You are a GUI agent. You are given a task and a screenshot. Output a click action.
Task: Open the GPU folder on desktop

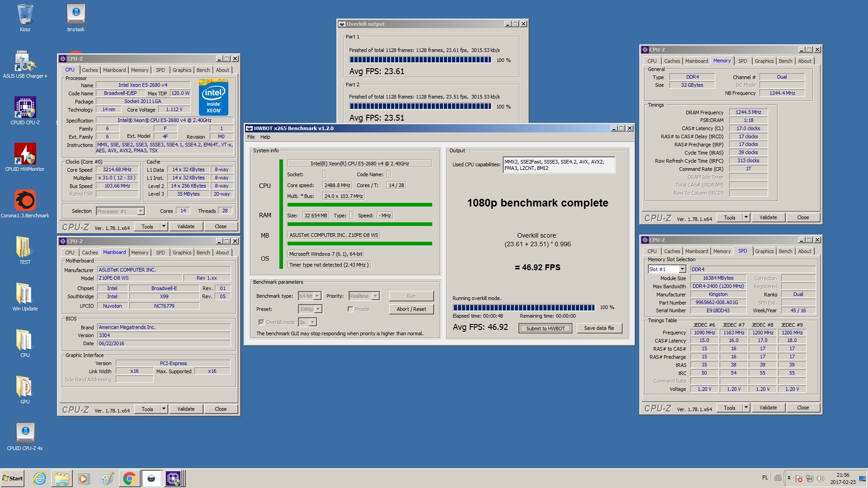point(25,390)
